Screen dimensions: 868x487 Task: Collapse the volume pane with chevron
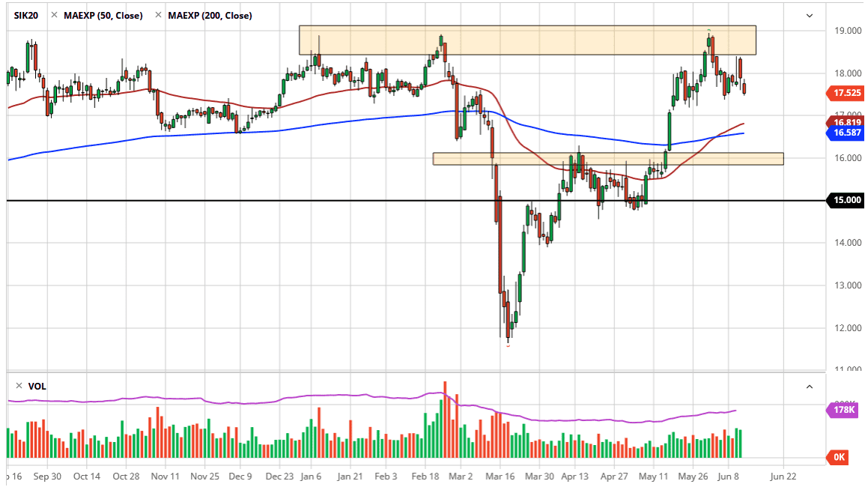809,387
